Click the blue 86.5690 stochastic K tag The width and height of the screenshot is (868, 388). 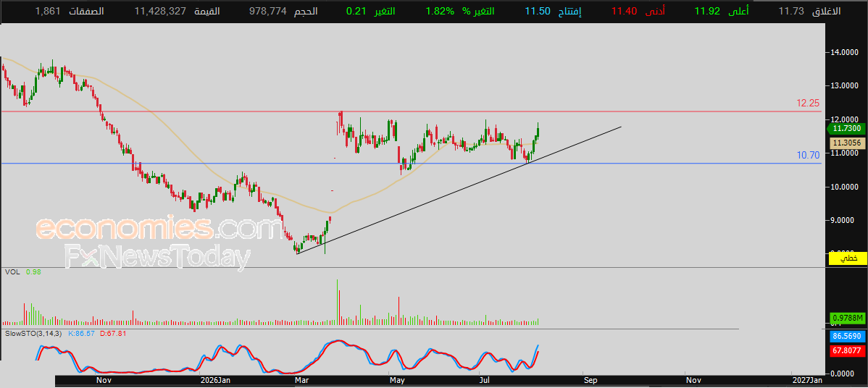848,336
